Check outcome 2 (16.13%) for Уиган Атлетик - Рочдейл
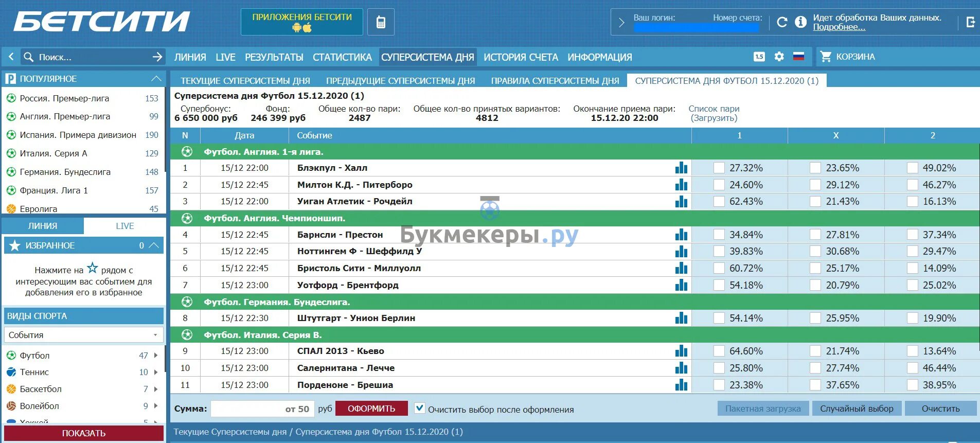 (x=913, y=201)
